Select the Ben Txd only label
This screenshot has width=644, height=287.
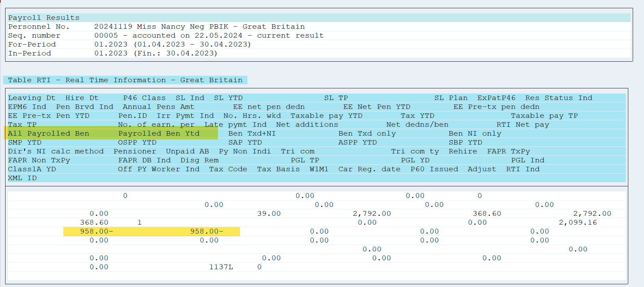click(367, 134)
